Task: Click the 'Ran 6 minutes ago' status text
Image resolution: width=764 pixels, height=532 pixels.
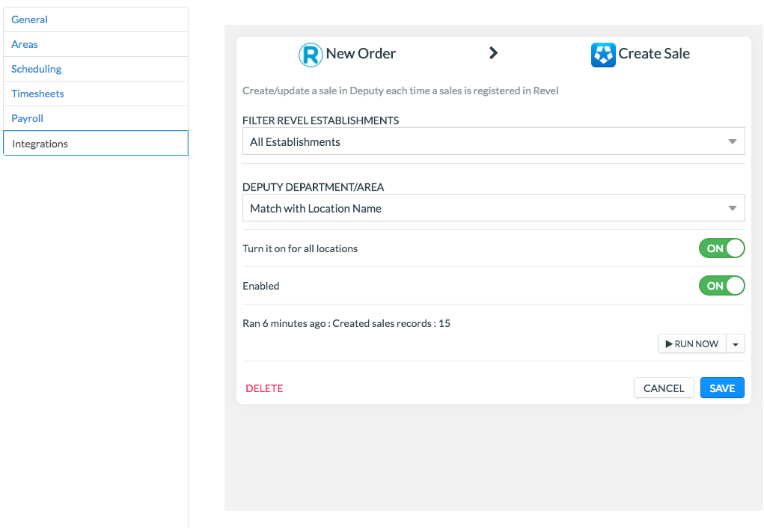Action: [x=346, y=323]
